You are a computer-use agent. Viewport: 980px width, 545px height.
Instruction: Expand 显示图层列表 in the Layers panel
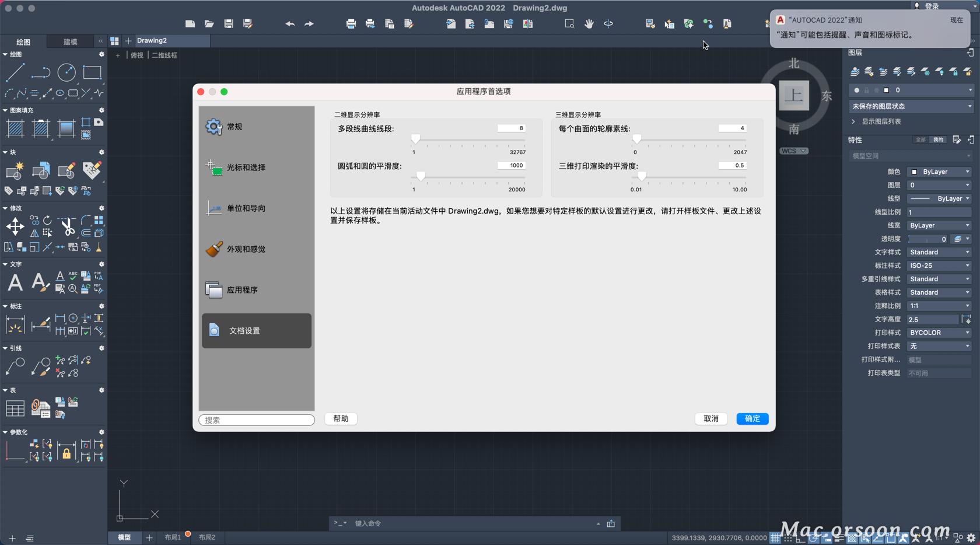coord(878,122)
